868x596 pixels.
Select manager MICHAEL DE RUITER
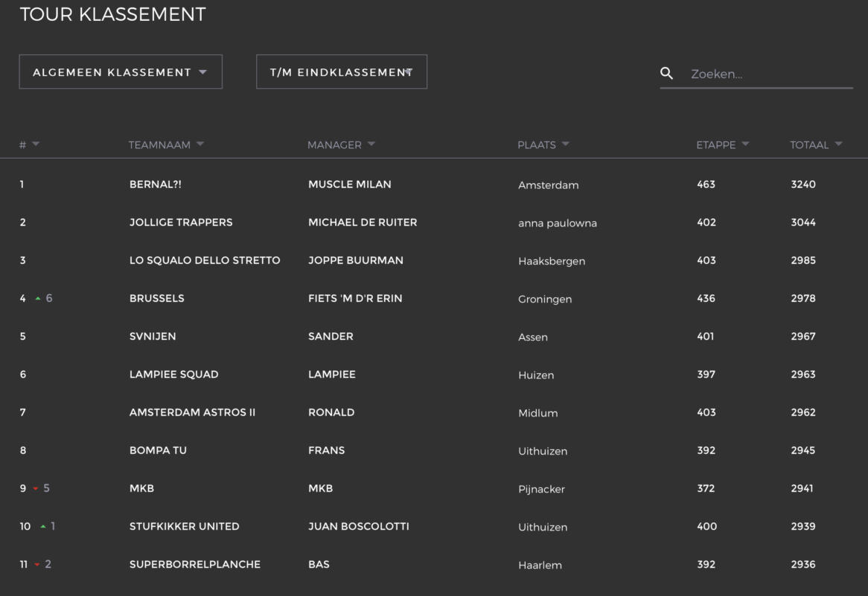[x=363, y=222]
